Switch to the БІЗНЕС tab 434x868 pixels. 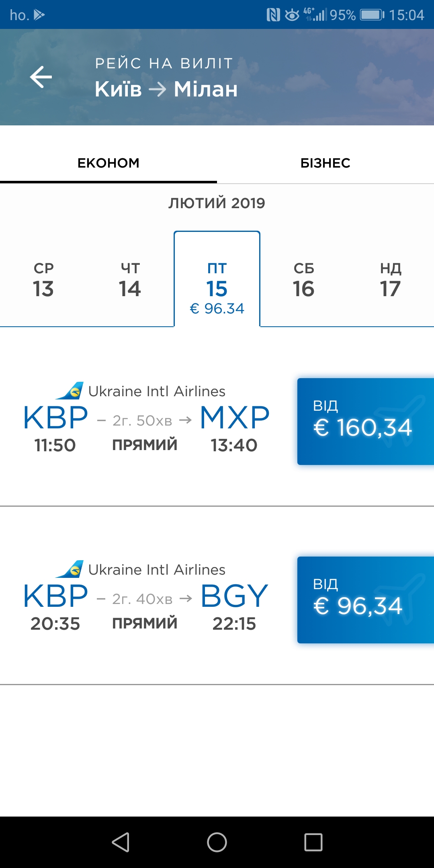(325, 163)
